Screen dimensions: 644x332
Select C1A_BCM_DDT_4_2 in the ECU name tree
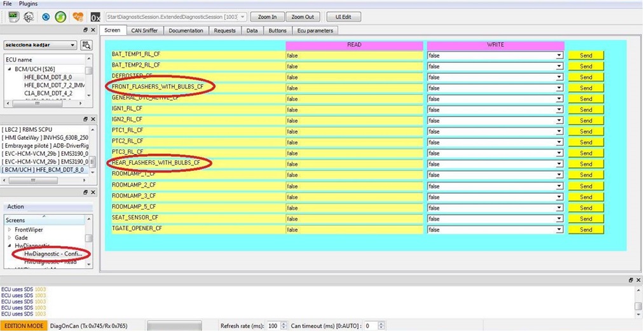pos(48,93)
